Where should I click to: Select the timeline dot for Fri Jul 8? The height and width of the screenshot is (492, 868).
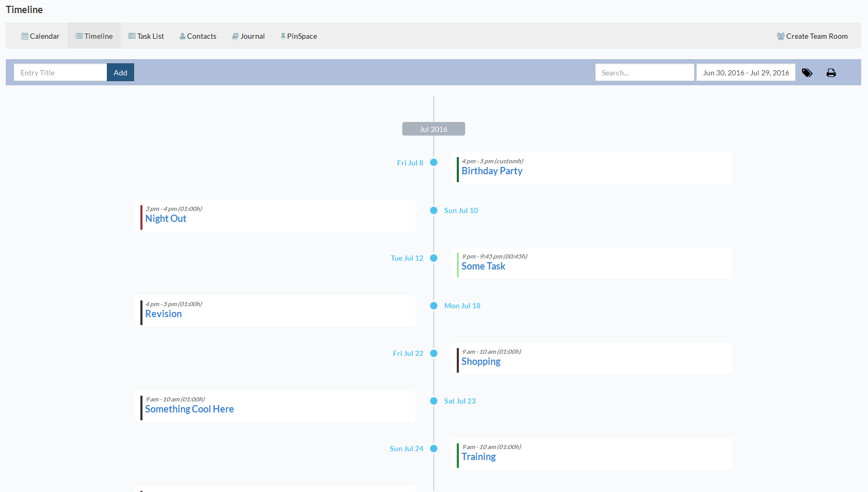434,162
